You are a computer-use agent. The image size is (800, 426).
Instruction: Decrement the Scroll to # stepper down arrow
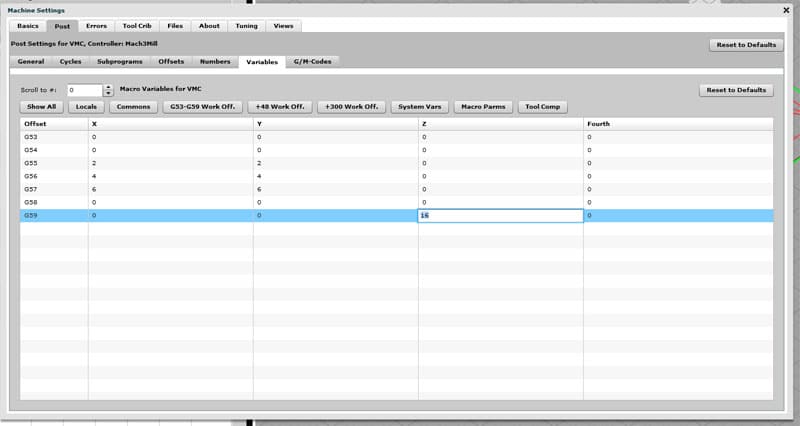pyautogui.click(x=108, y=93)
